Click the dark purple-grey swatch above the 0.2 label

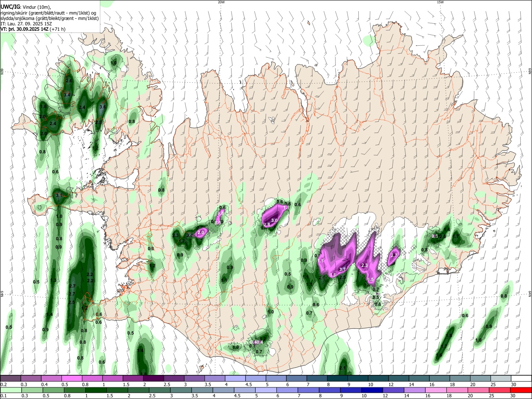click(x=11, y=379)
